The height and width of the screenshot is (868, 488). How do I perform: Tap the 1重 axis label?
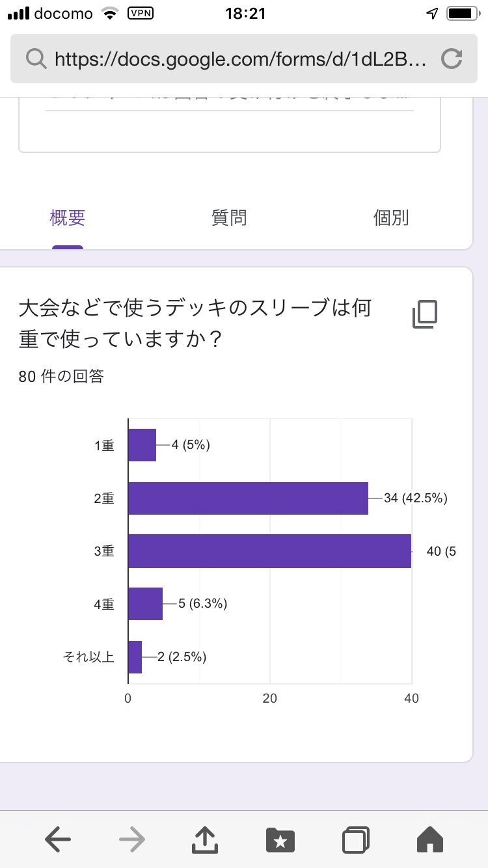click(104, 445)
